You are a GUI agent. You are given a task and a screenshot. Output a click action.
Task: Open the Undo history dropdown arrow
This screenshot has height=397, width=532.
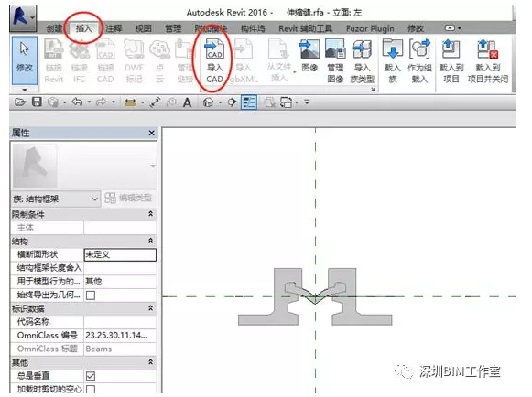89,102
